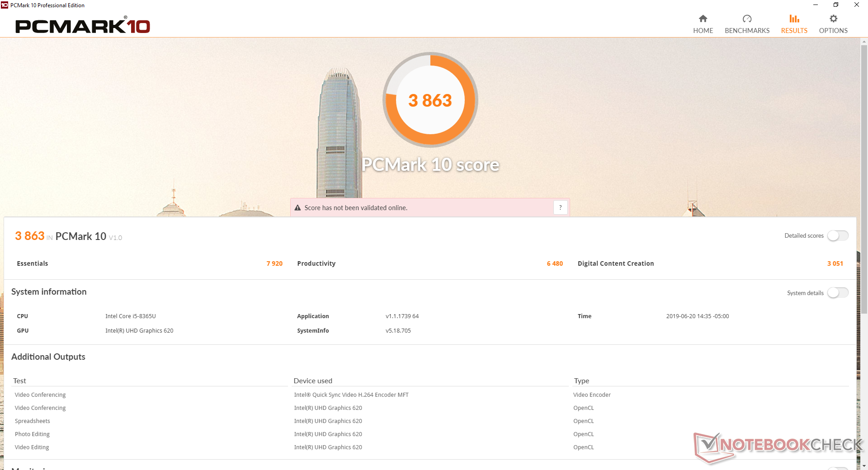Viewport: 868px width, 470px height.
Task: Enable the Detailed scores toggle
Action: 838,236
